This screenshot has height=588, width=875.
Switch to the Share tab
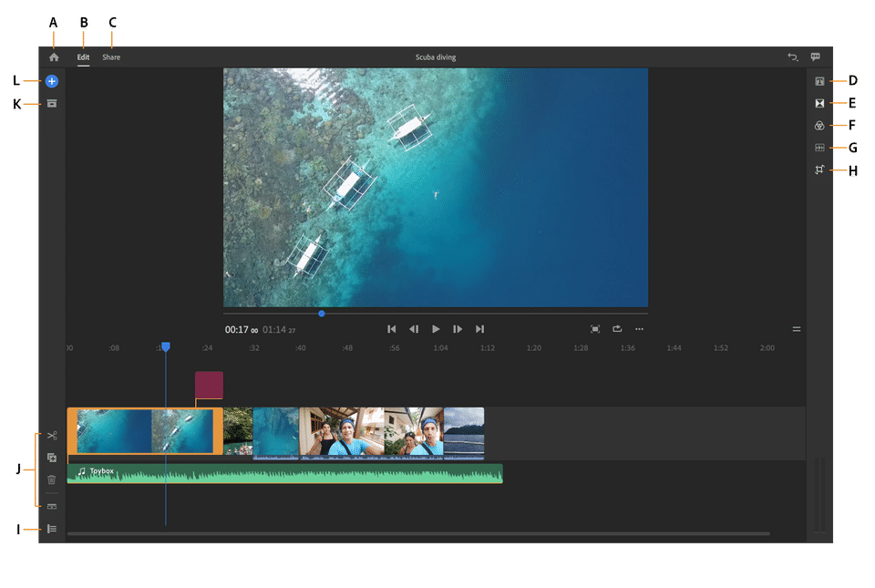[x=111, y=57]
